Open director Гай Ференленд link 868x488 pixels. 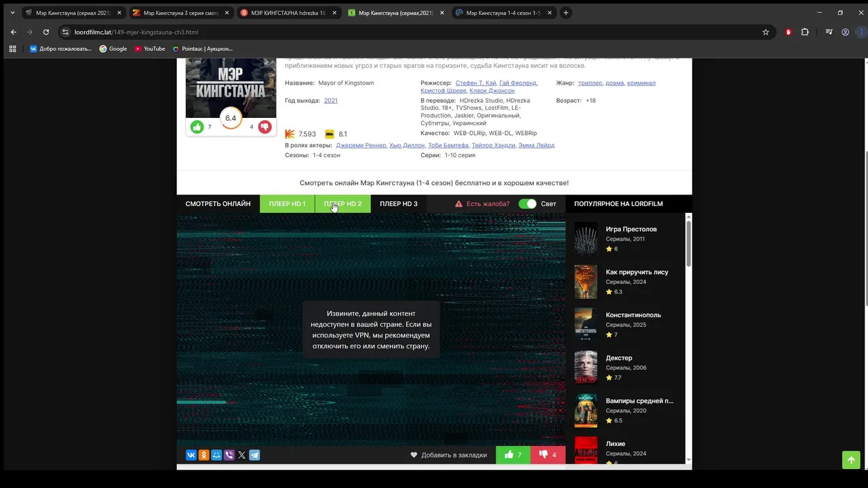pos(518,83)
